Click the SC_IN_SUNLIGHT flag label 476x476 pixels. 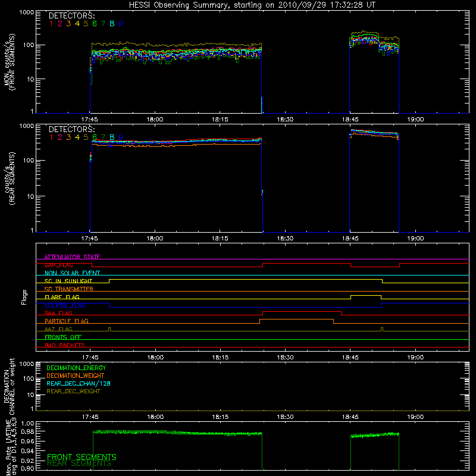68,281
